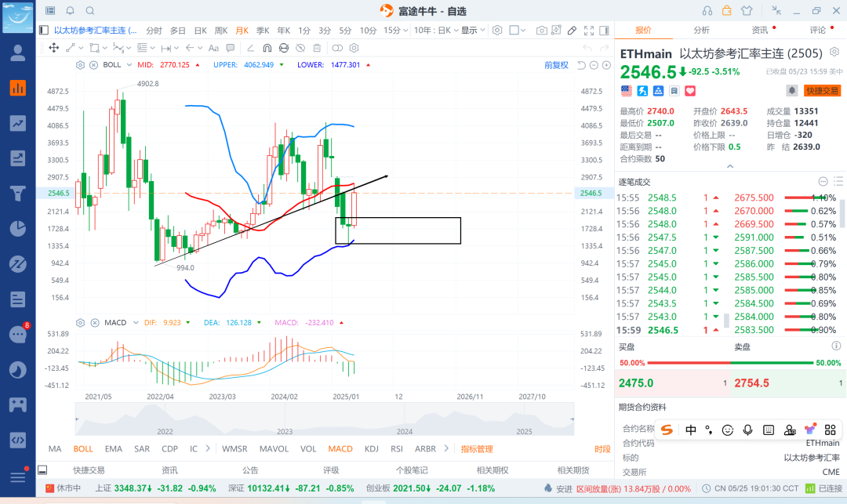Screen dimensions: 847x504
Task: Take a chart screenshot with camera icon
Action: point(541,31)
